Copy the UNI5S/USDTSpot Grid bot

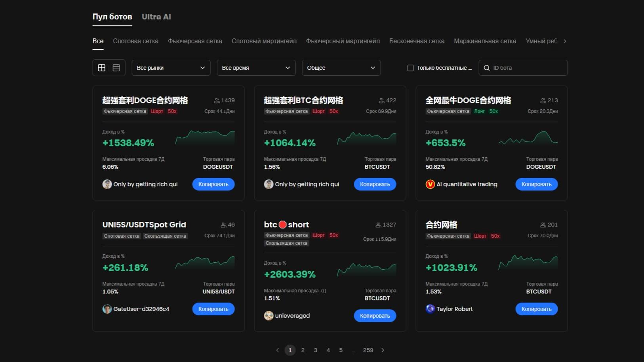pyautogui.click(x=213, y=309)
